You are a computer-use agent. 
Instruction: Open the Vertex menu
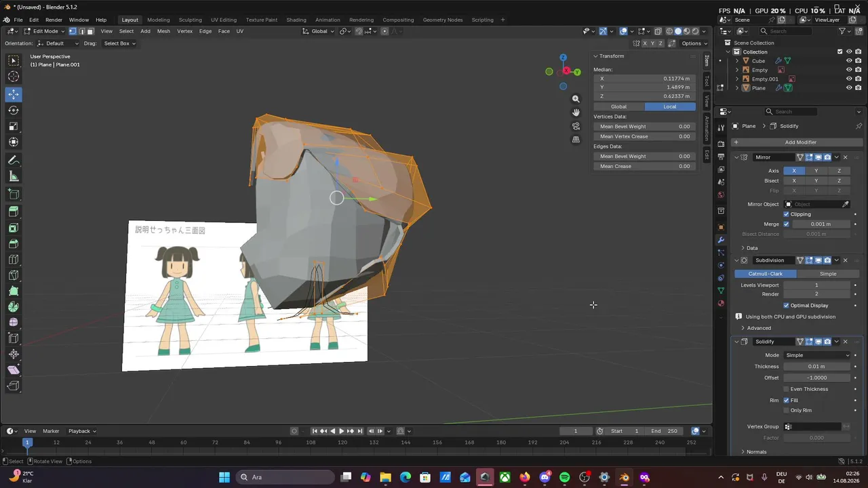click(184, 31)
